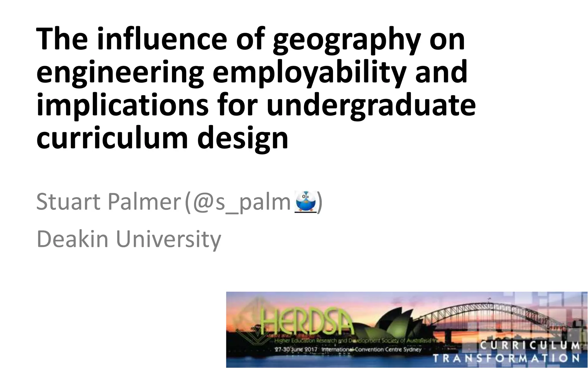Click the author name 'Stuart Palmer'

tap(108, 202)
